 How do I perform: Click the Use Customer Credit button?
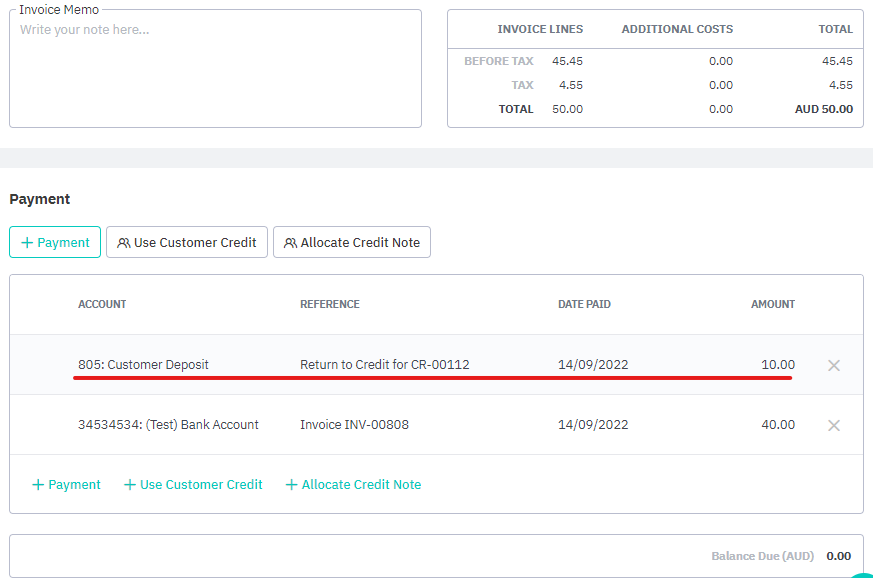click(x=187, y=242)
